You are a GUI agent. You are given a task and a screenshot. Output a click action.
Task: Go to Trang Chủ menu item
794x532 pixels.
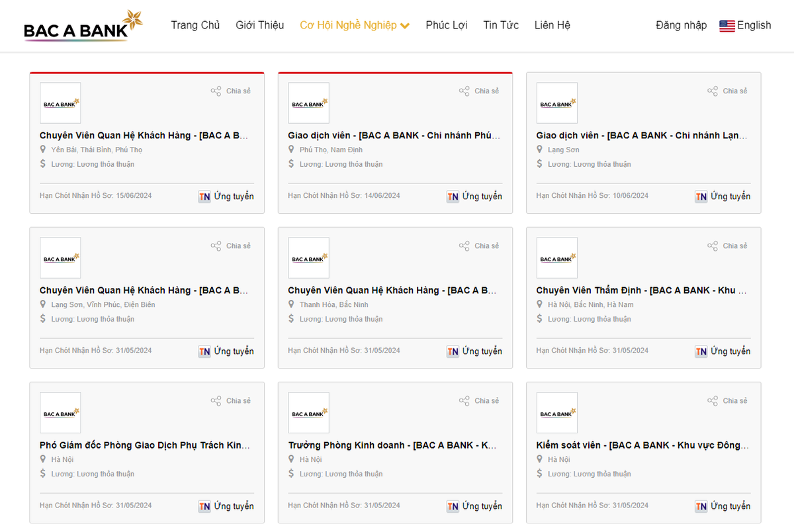click(x=195, y=25)
